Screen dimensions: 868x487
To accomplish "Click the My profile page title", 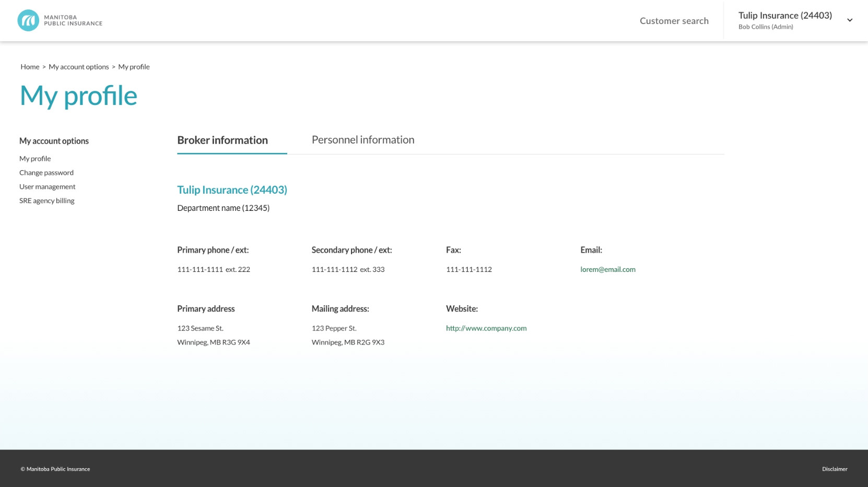I will [78, 96].
